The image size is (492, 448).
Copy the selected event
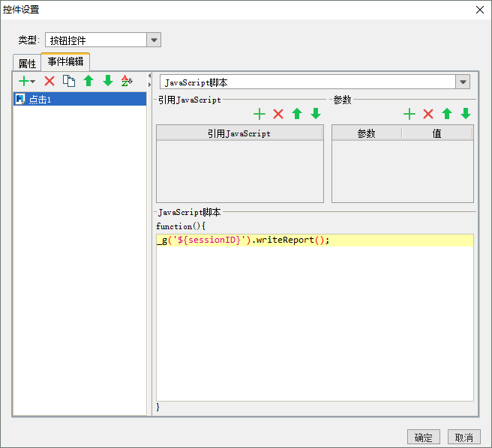(x=69, y=81)
